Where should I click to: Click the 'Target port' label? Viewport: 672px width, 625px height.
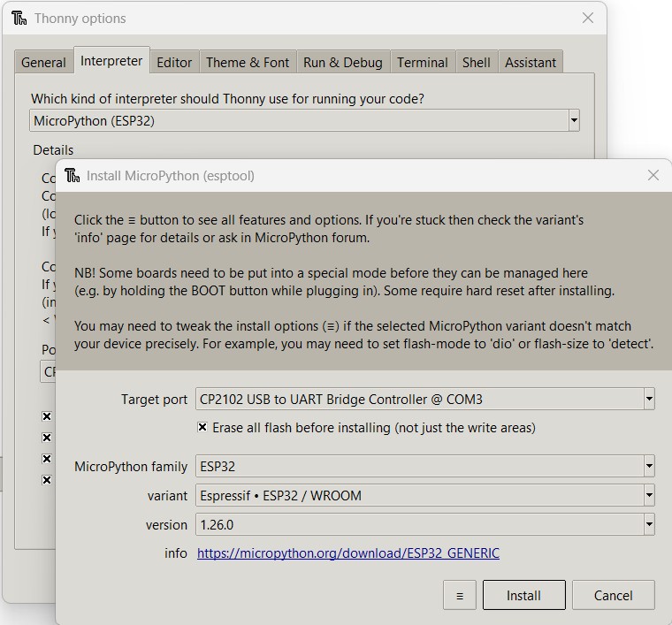coord(154,400)
